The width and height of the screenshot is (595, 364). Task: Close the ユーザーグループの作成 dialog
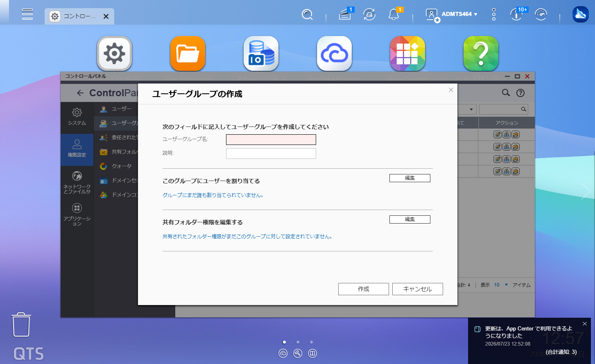point(451,90)
